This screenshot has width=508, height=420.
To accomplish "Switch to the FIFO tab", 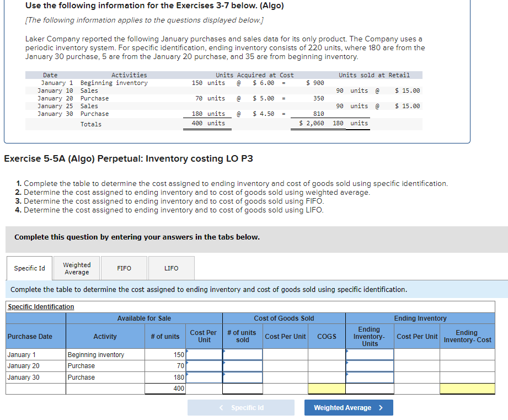I will 124,268.
